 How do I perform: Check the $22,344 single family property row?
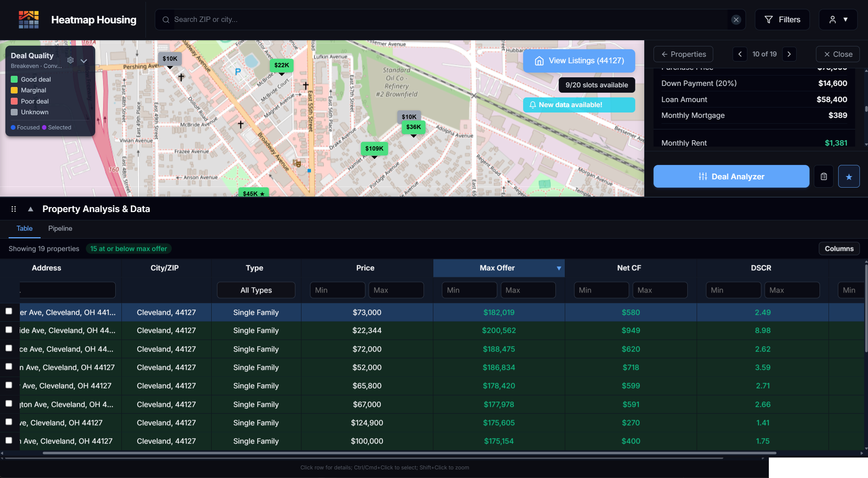coord(9,330)
